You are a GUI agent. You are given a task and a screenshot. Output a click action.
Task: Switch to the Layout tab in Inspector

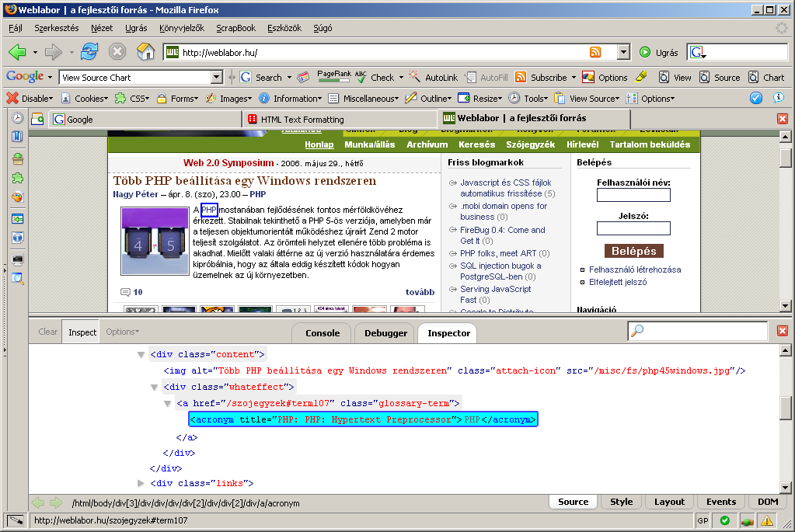[669, 502]
